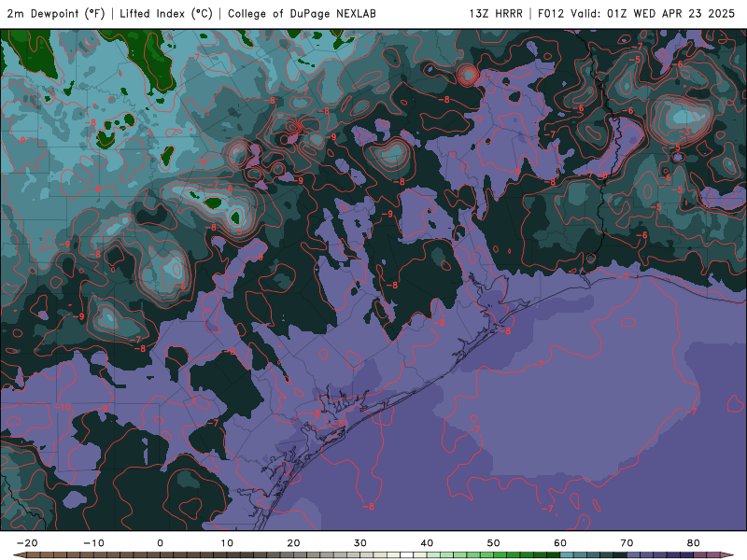The width and height of the screenshot is (747, 560).
Task: Click the "F012" forecast hour label
Action: click(551, 14)
